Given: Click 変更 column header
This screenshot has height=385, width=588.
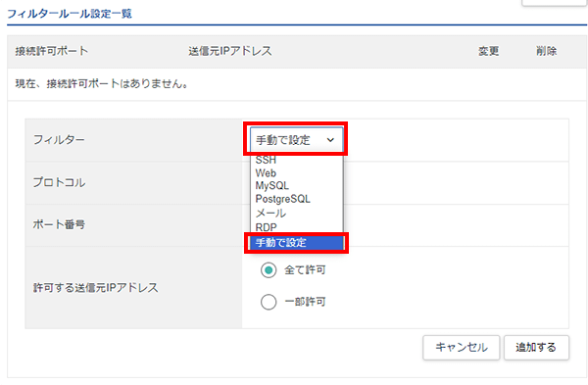Looking at the screenshot, I should coord(489,51).
